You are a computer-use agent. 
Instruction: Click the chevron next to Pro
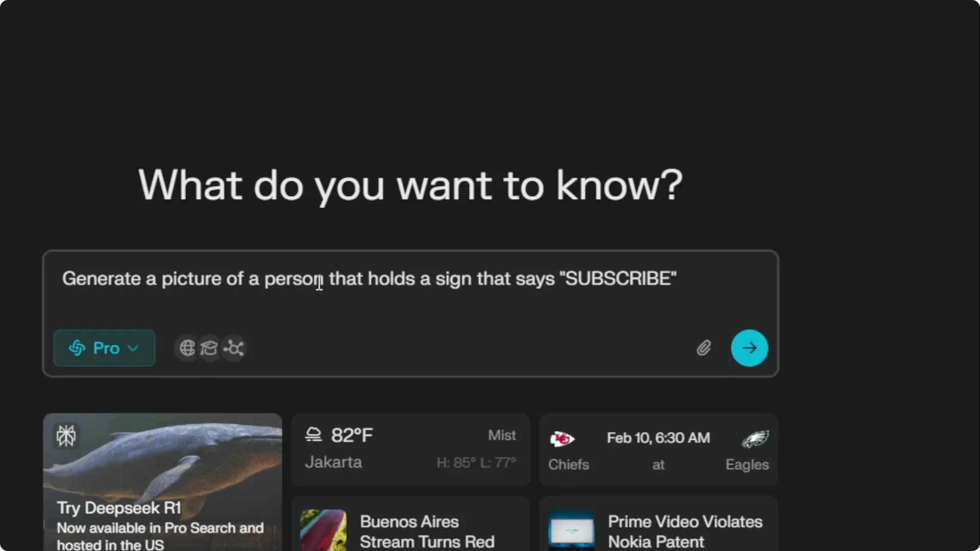[x=133, y=348]
